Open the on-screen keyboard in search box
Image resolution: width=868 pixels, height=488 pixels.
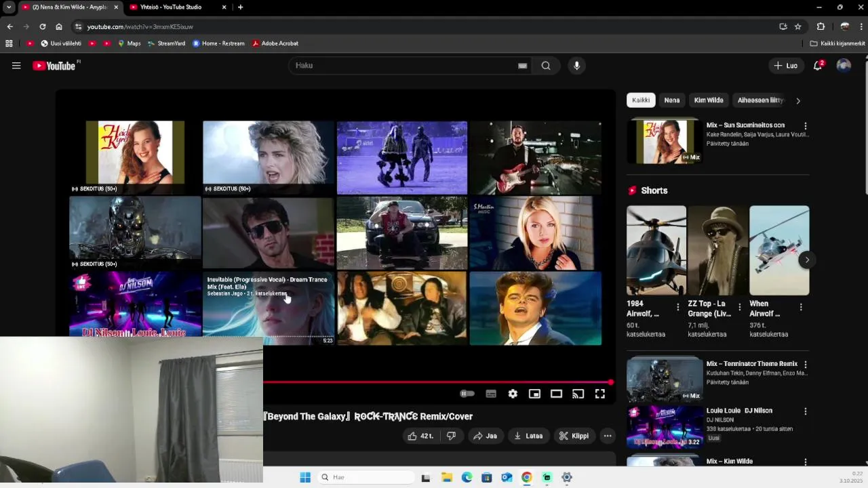click(522, 66)
